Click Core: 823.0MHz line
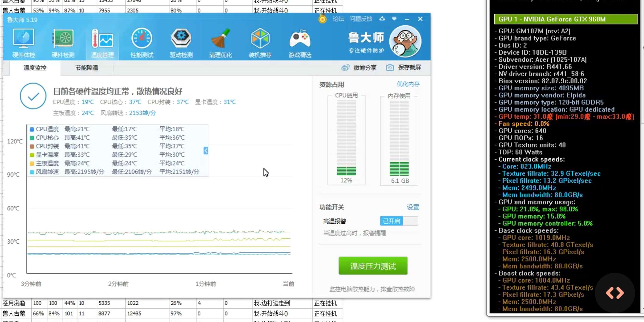 coord(524,166)
